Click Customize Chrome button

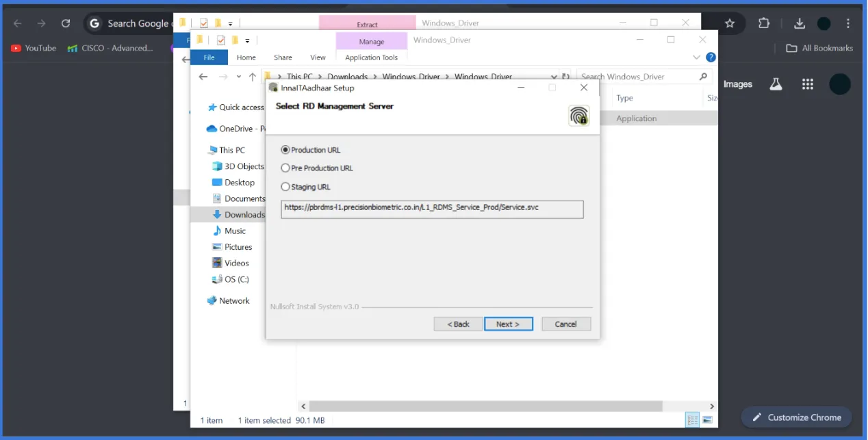tap(796, 417)
